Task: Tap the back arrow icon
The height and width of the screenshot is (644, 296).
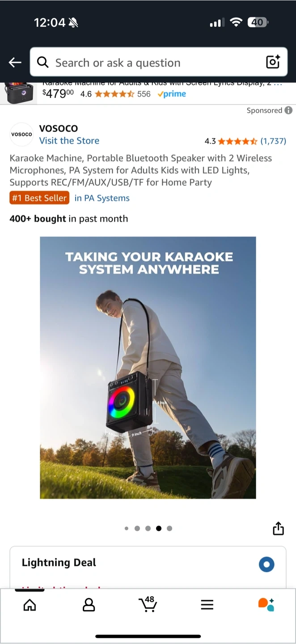Action: point(15,63)
